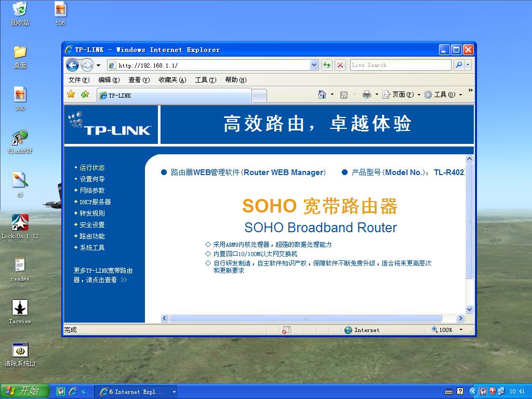
Task: Click the horizontal scrollbar right arrow
Action: (460, 318)
